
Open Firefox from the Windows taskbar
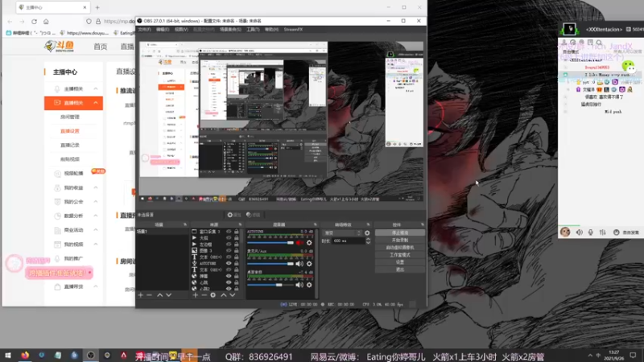point(25,355)
